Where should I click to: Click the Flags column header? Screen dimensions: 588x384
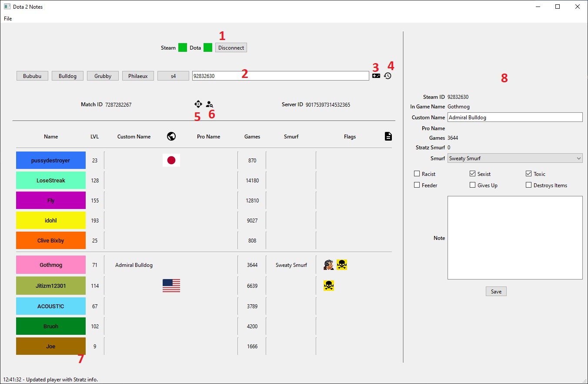[350, 136]
